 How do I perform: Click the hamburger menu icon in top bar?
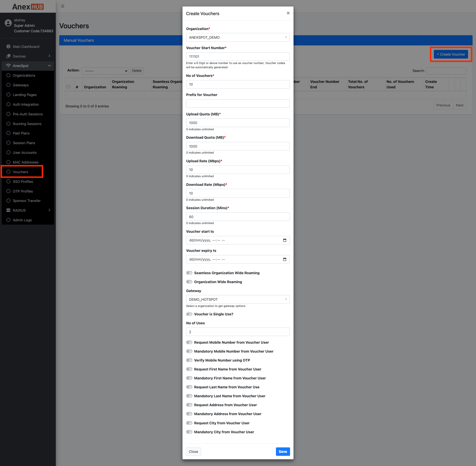click(63, 6)
